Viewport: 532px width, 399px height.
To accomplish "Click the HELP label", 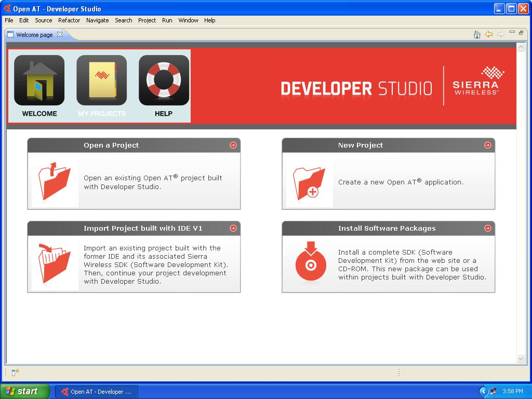I will pos(164,114).
